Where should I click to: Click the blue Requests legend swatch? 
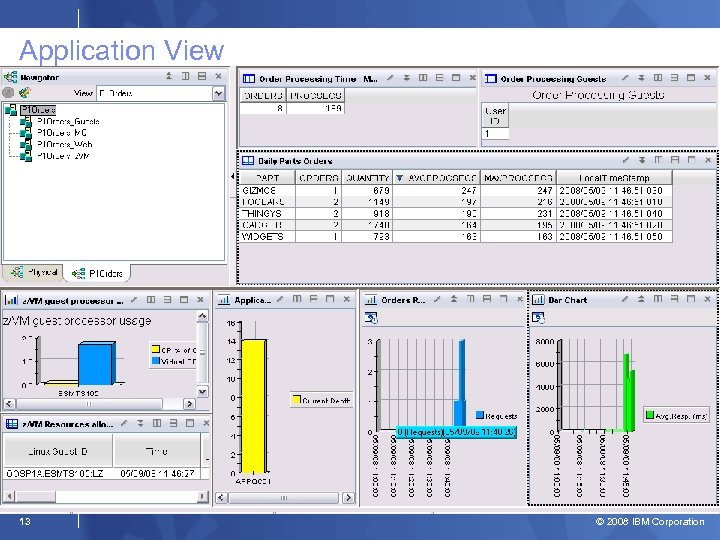(480, 415)
